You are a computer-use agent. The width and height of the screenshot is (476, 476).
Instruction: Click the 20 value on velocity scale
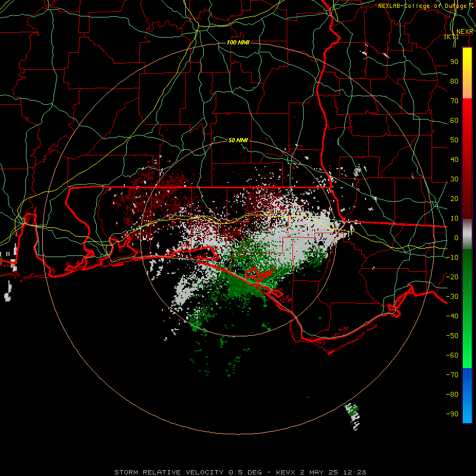454,199
